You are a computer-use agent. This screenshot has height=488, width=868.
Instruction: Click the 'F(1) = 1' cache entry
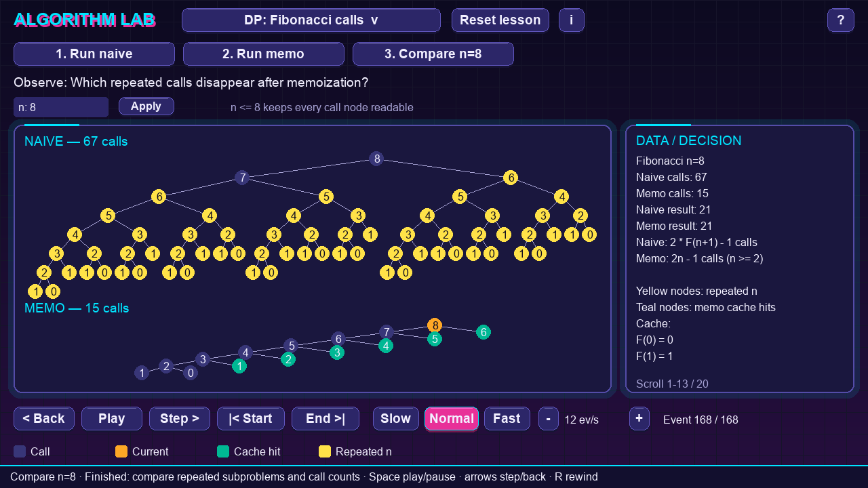pyautogui.click(x=654, y=357)
